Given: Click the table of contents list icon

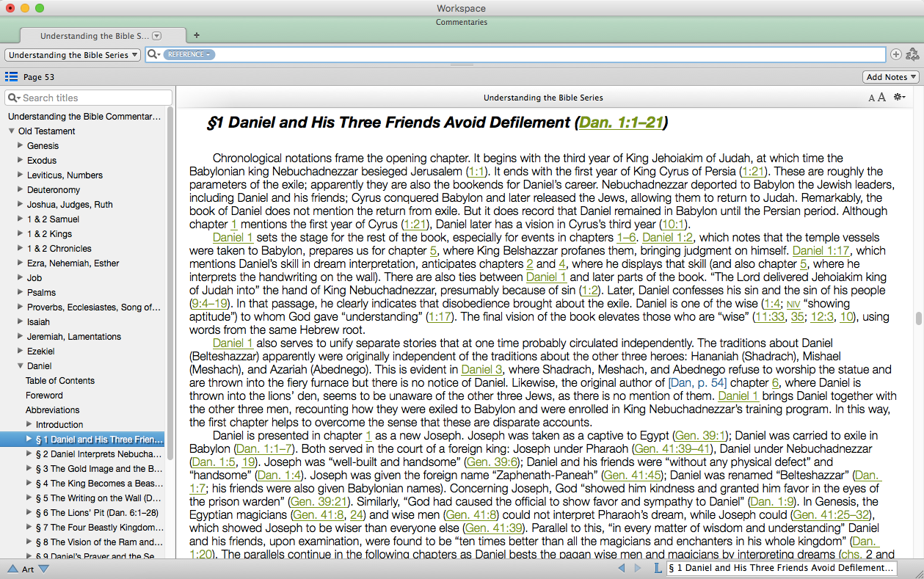Looking at the screenshot, I should [x=11, y=77].
